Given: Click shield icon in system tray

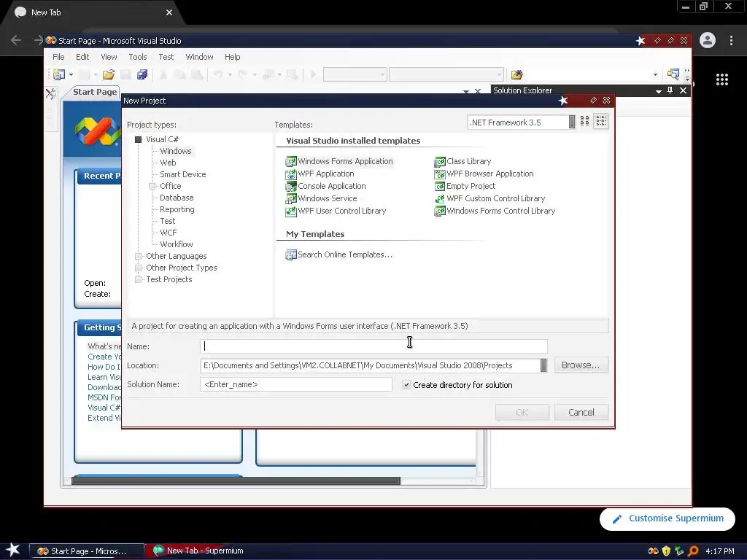Looking at the screenshot, I should point(666,551).
